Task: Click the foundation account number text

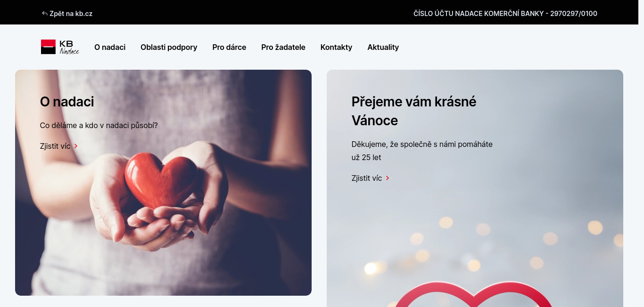Action: click(x=505, y=13)
